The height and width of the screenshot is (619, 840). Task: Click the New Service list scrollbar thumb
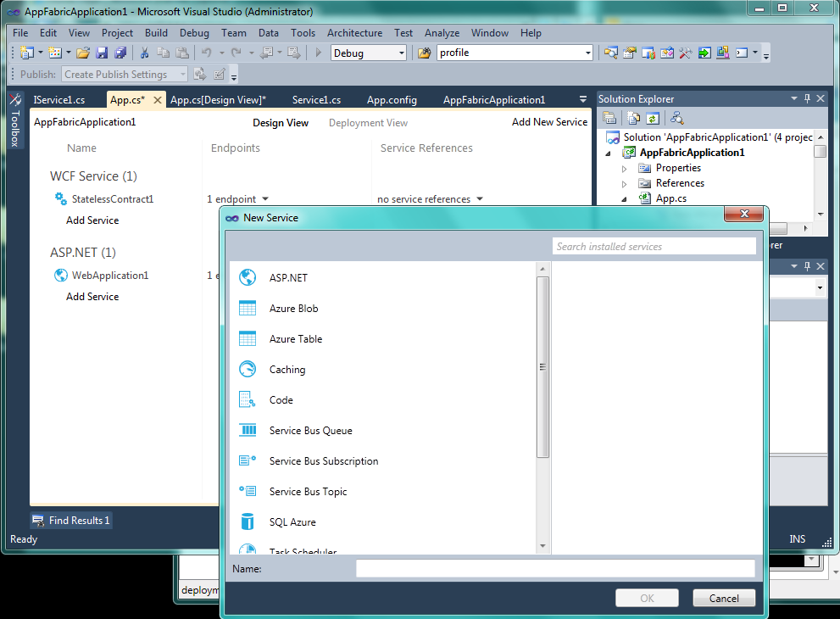[542, 367]
